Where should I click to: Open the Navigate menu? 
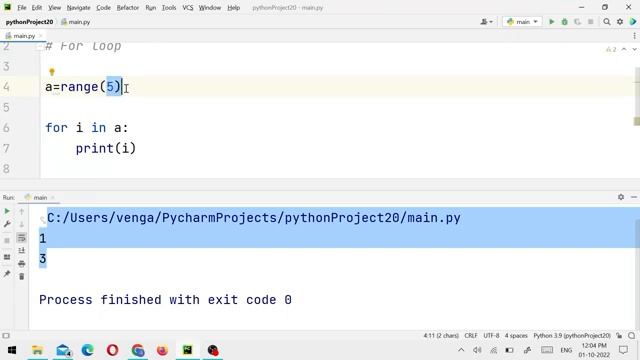tap(78, 8)
